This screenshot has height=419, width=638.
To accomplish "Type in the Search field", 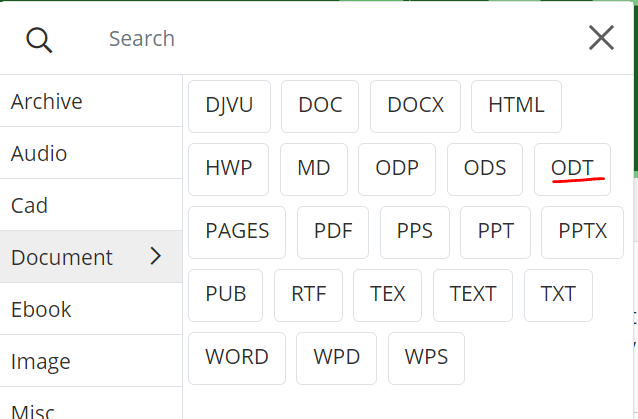I will pyautogui.click(x=330, y=39).
